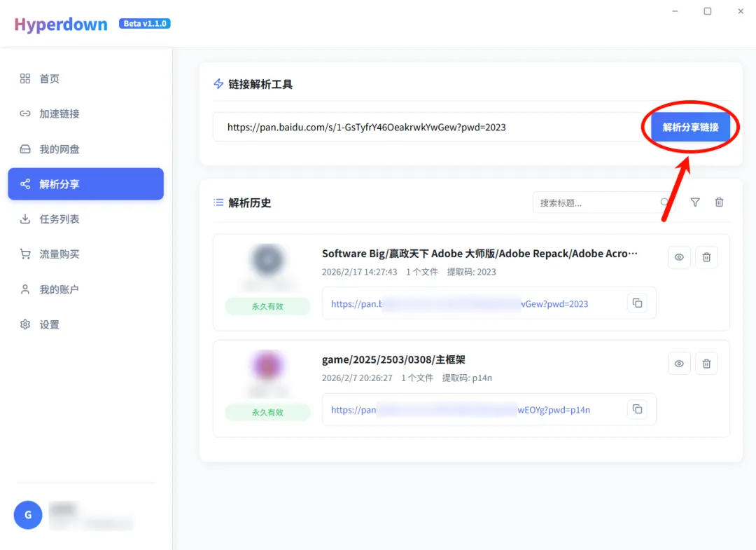Open 我的网盘 in the sidebar

click(x=59, y=149)
